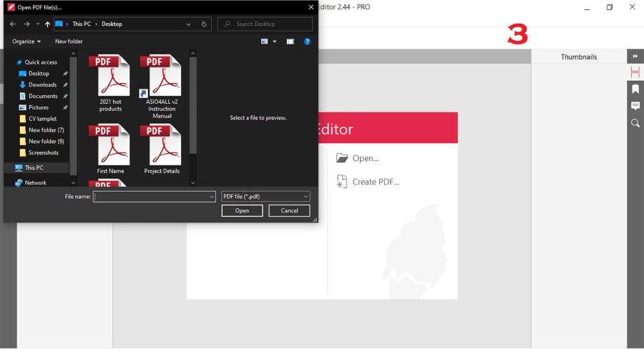Create a New folder
This screenshot has height=362, width=644.
69,41
